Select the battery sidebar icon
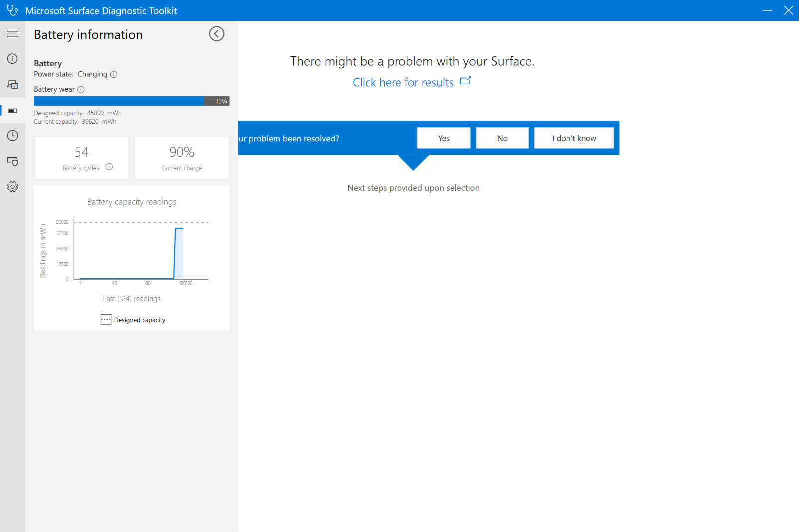This screenshot has height=532, width=799. 13,110
